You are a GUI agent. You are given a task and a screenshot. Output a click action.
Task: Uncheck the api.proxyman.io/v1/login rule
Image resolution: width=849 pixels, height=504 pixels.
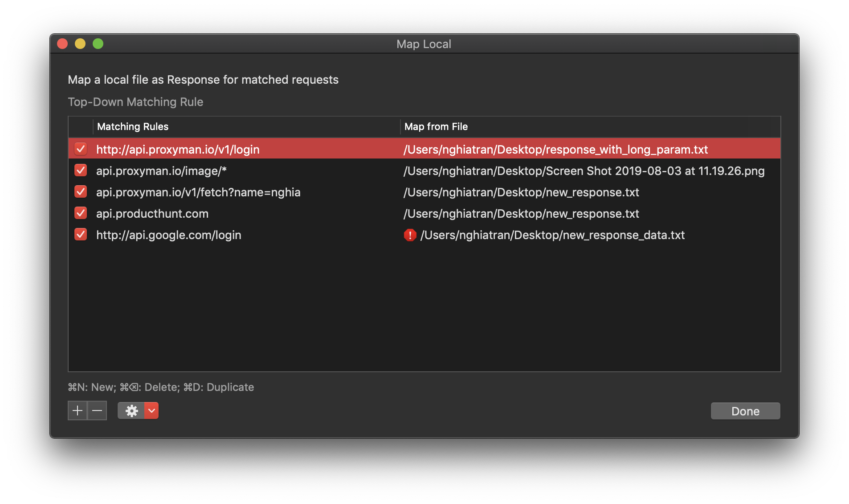point(81,149)
